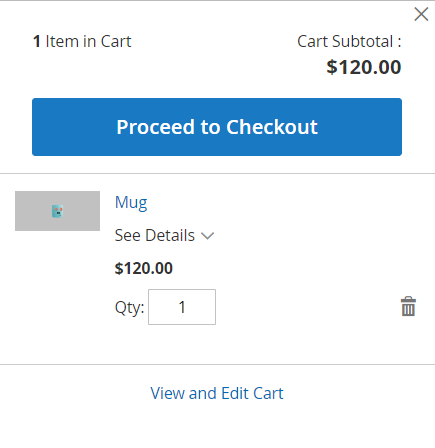Select the Cart Subtotal amount $120.00
The image size is (435, 448).
point(364,67)
